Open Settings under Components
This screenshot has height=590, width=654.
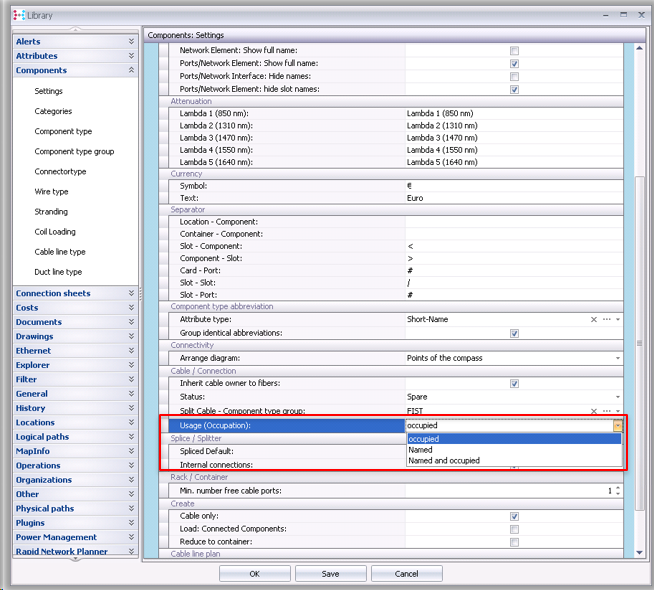pyautogui.click(x=48, y=91)
